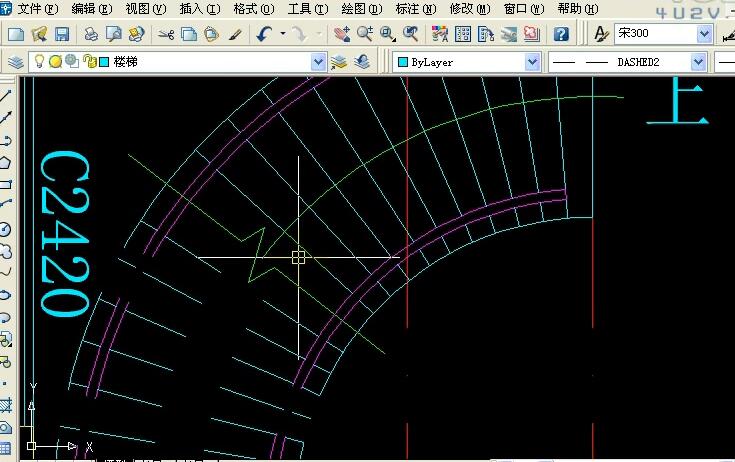The width and height of the screenshot is (735, 462).
Task: Save the drawing using the floppy icon
Action: [x=62, y=34]
